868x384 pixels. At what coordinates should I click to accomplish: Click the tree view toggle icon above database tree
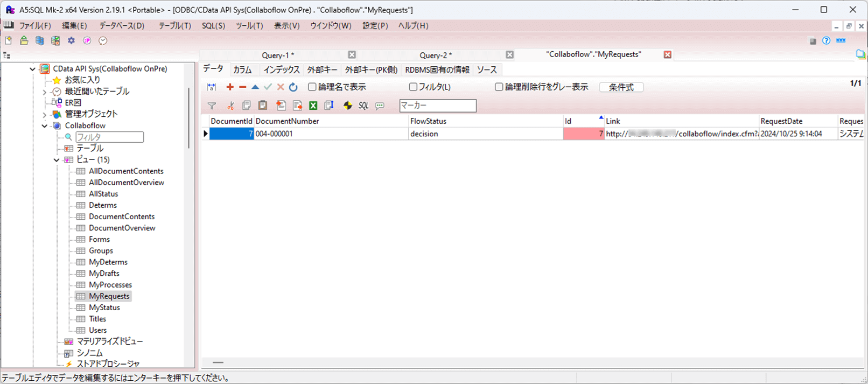click(7, 55)
